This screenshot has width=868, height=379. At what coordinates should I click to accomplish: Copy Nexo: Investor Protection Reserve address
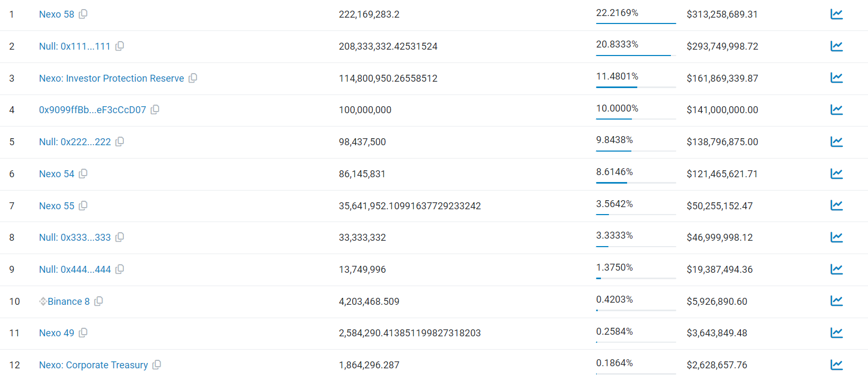[193, 78]
